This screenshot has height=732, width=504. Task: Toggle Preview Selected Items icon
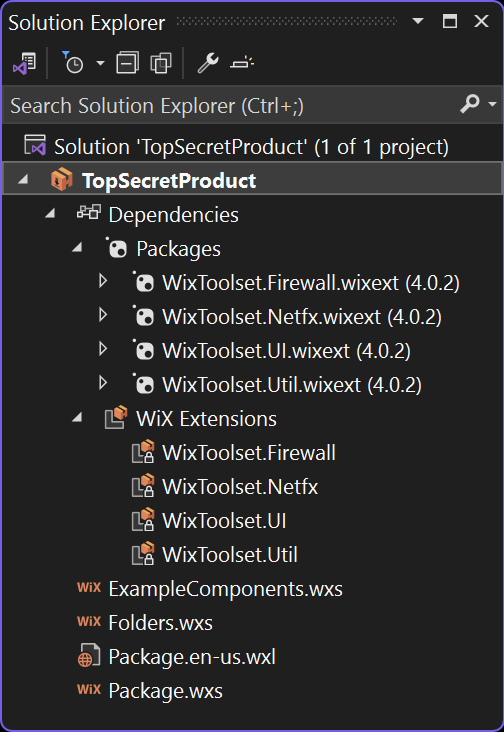click(242, 63)
